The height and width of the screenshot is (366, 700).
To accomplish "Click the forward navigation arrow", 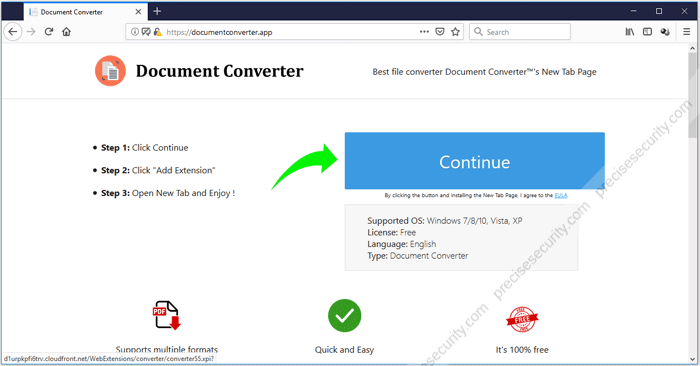I will (x=31, y=32).
